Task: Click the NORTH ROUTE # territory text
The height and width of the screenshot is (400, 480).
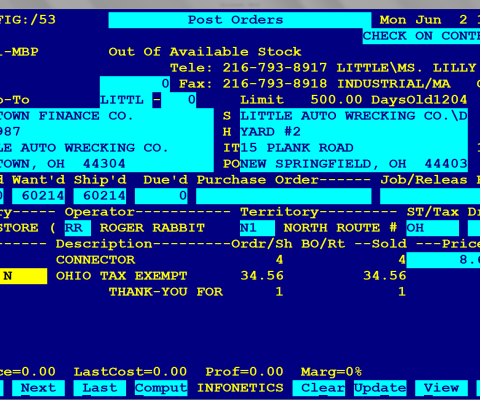Action: tap(340, 228)
